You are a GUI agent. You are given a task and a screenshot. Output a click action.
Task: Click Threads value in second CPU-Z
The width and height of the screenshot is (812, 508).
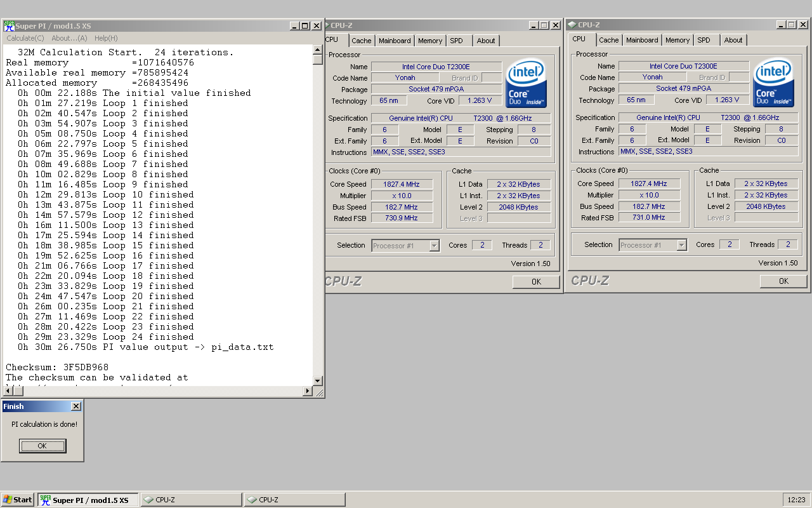coord(788,244)
